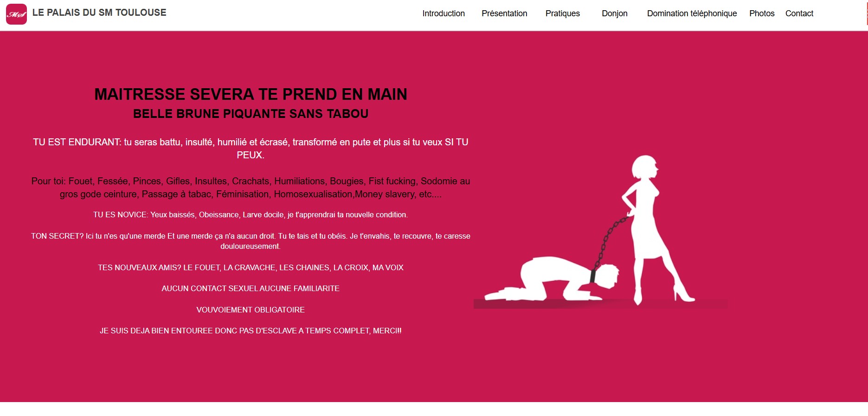This screenshot has width=868, height=416.
Task: Click the main heading about Maitresse Severa
Action: [x=251, y=94]
